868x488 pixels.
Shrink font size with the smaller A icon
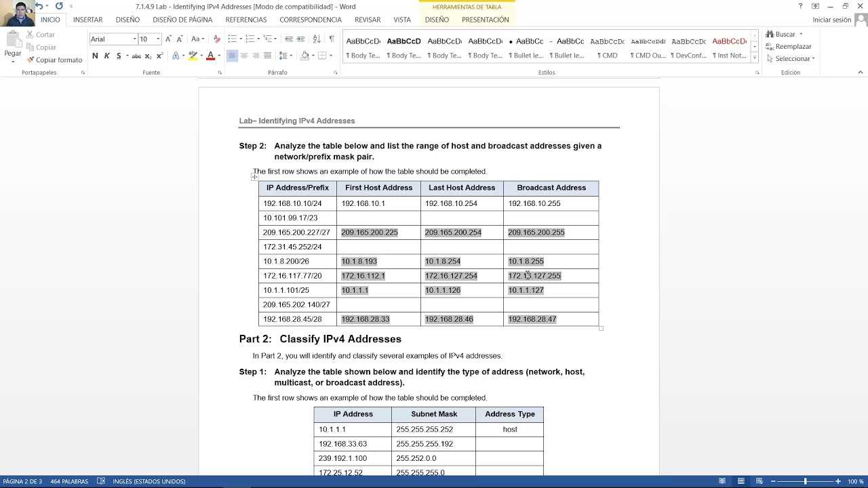(180, 39)
